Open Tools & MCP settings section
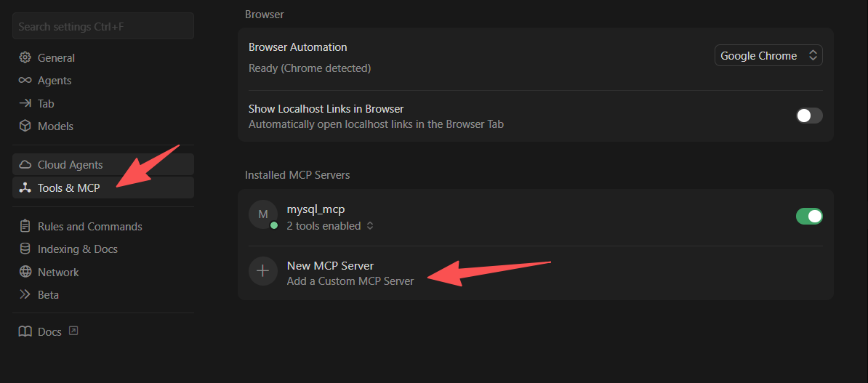Screen dimensions: 868x383 click(x=68, y=188)
